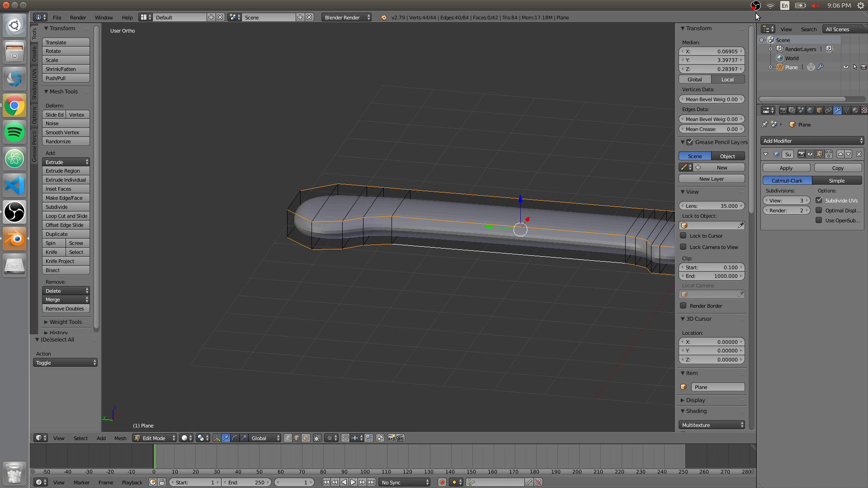The image size is (868, 488).
Task: Switch to the Shading / UVs tab
Action: point(34,84)
